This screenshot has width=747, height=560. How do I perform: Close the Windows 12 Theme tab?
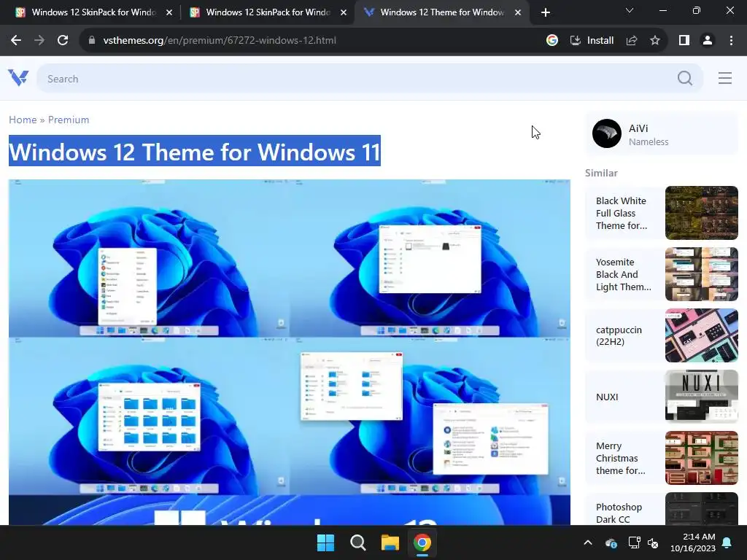(518, 12)
